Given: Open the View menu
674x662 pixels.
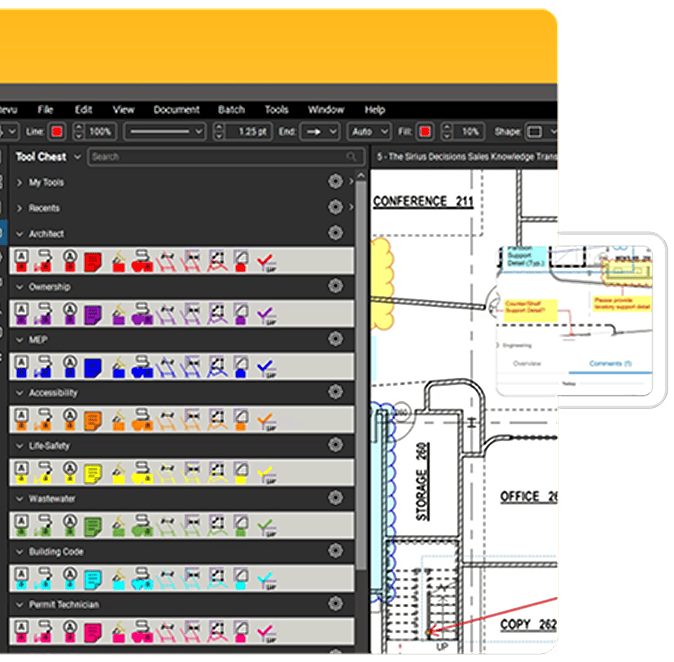Looking at the screenshot, I should point(123,110).
